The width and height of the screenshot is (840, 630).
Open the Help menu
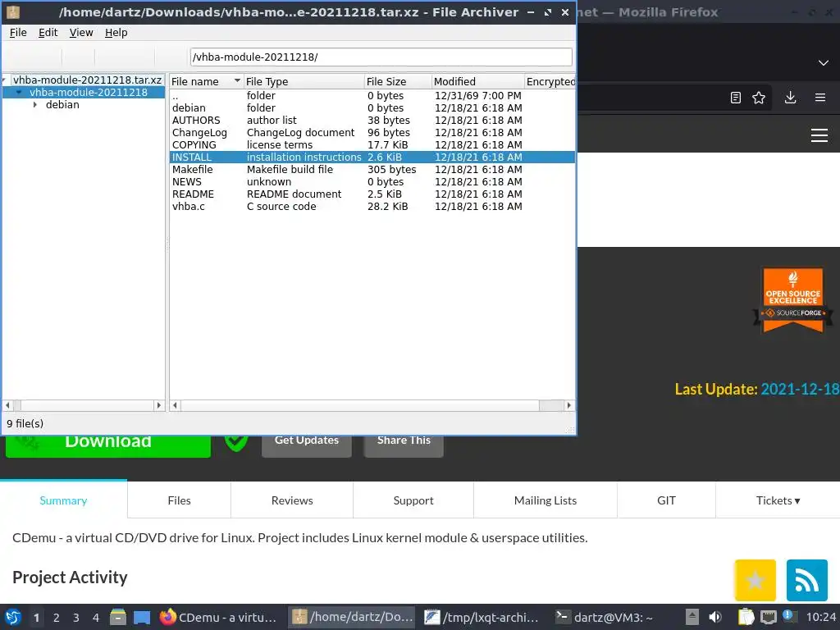click(116, 33)
